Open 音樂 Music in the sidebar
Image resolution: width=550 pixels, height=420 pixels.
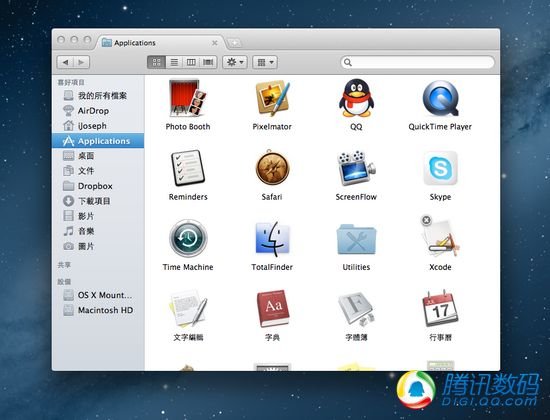[98, 231]
